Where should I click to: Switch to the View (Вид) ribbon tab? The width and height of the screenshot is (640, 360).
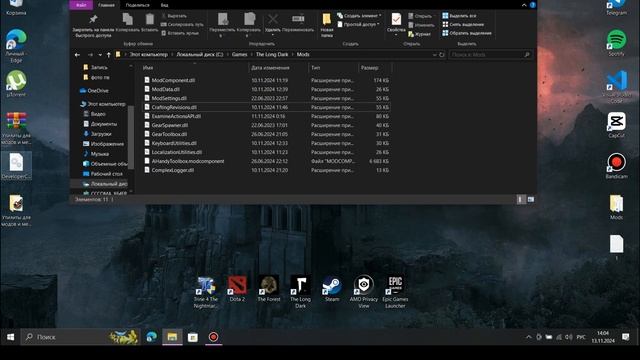164,5
